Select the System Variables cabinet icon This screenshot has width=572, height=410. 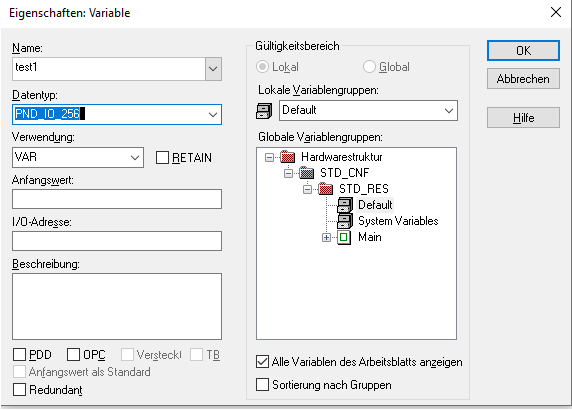345,221
